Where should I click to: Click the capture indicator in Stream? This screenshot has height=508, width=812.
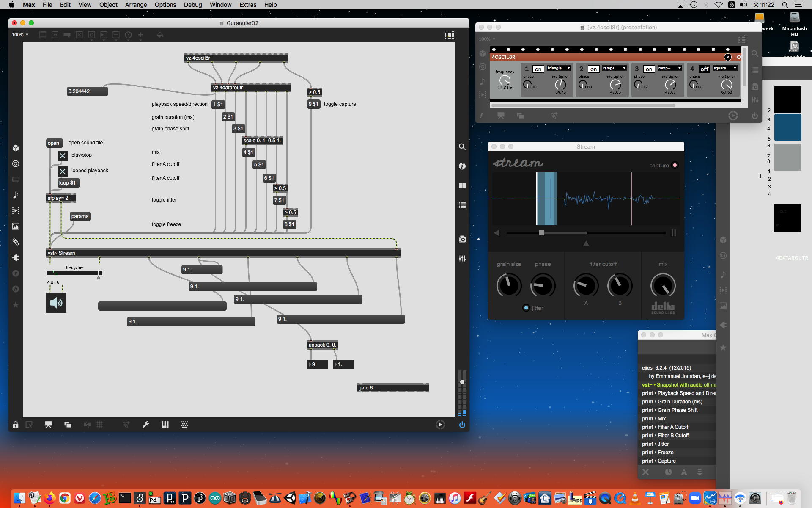pyautogui.click(x=675, y=166)
